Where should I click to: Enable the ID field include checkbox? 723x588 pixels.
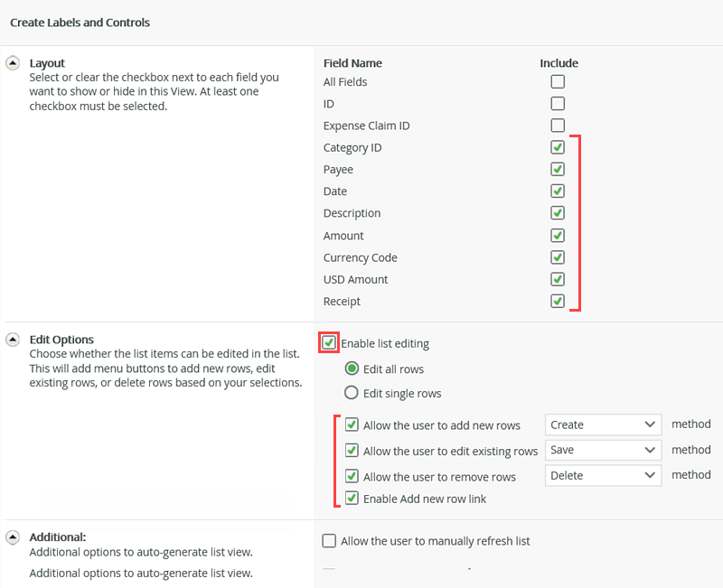pyautogui.click(x=558, y=103)
